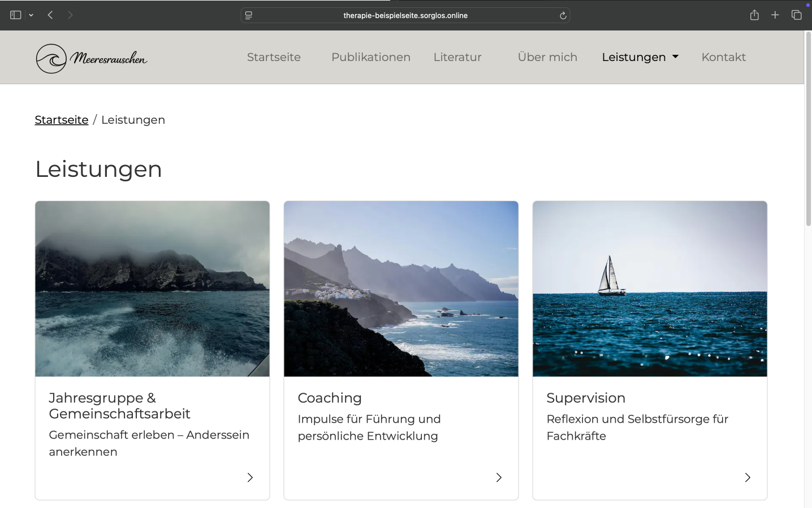This screenshot has height=508, width=812.
Task: Click the vertical page scrollbar
Action: [x=808, y=130]
